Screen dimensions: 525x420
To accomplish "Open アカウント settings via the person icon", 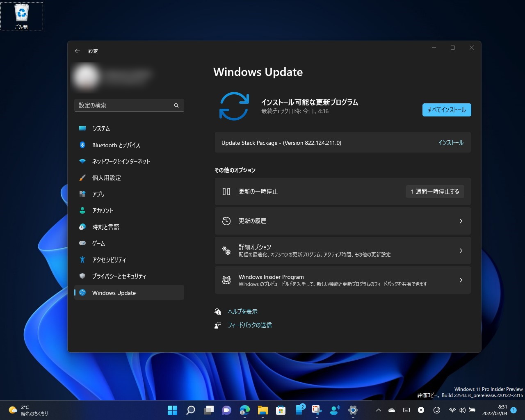I will [82, 210].
